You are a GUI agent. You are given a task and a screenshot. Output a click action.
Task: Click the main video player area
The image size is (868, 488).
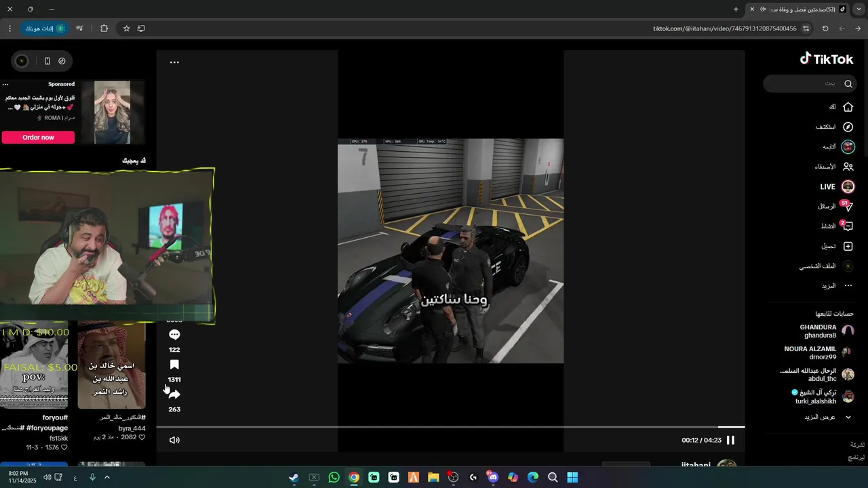[450, 251]
